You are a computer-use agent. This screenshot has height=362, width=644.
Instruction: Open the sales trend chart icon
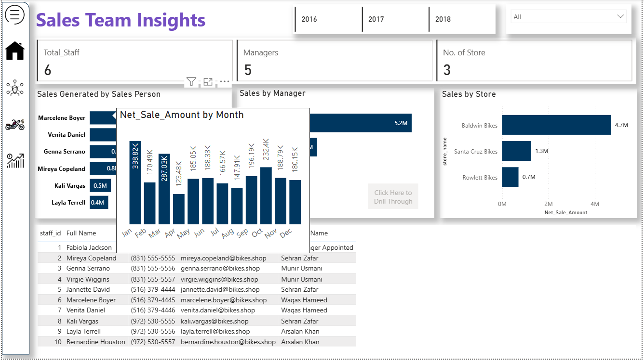point(15,161)
